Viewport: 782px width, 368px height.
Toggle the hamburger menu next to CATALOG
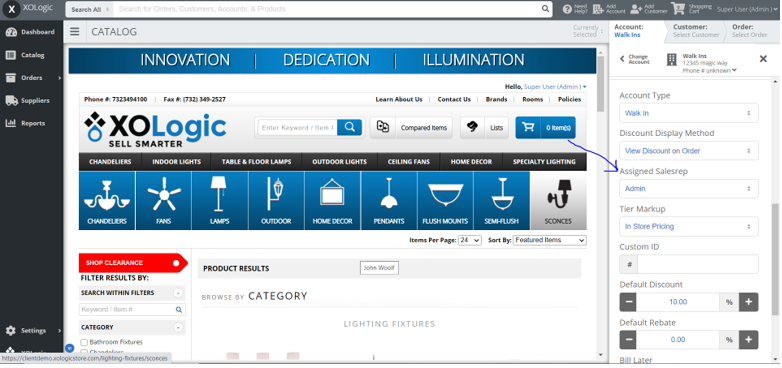[x=75, y=32]
